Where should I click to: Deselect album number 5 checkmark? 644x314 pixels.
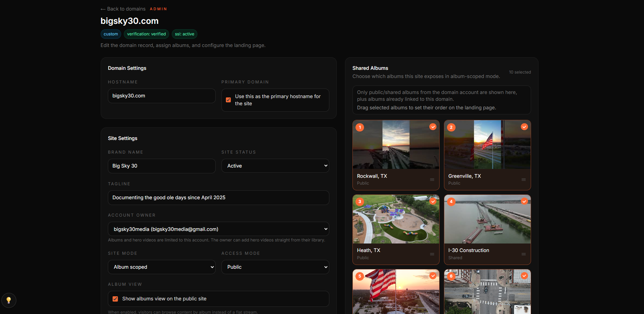click(x=433, y=276)
